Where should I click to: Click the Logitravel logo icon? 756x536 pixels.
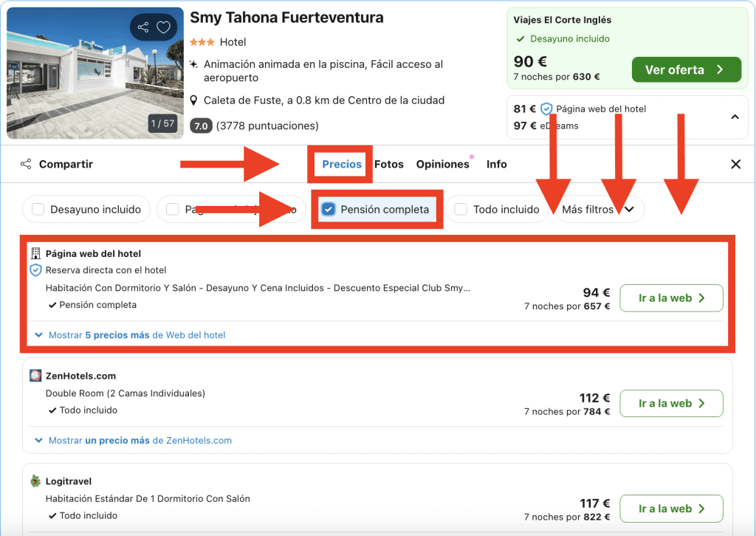(x=35, y=481)
